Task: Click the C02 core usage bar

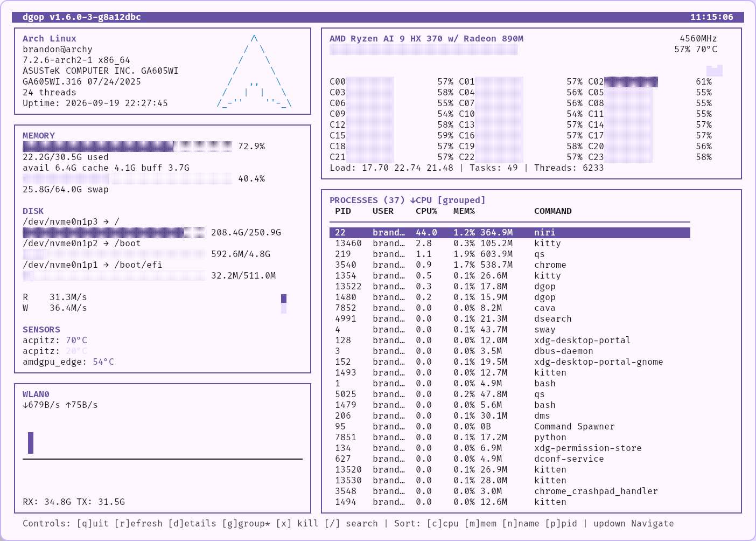Action: click(x=631, y=82)
